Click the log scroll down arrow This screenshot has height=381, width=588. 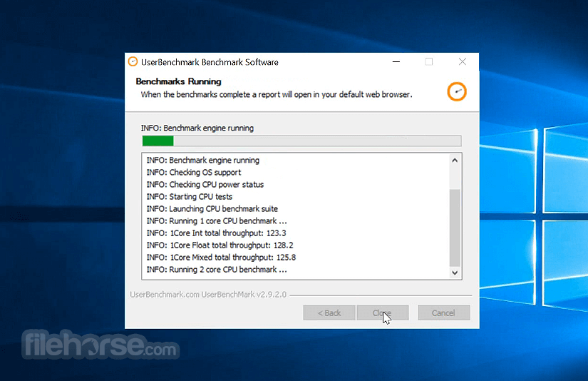[x=455, y=273]
